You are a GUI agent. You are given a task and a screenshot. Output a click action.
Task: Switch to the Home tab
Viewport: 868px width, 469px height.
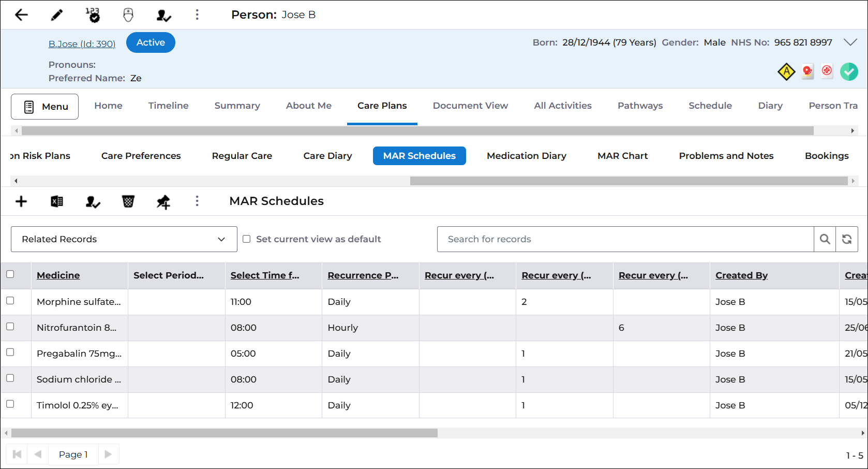pos(108,106)
